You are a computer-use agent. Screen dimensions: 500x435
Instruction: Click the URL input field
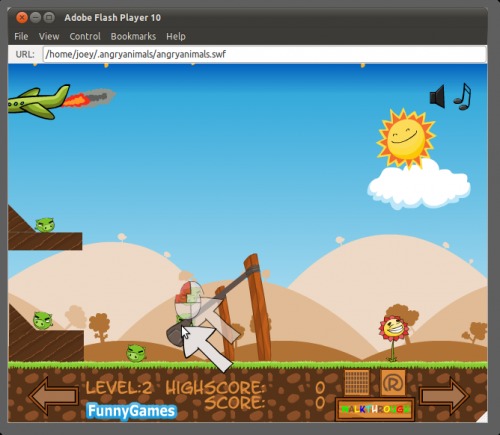tap(265, 54)
